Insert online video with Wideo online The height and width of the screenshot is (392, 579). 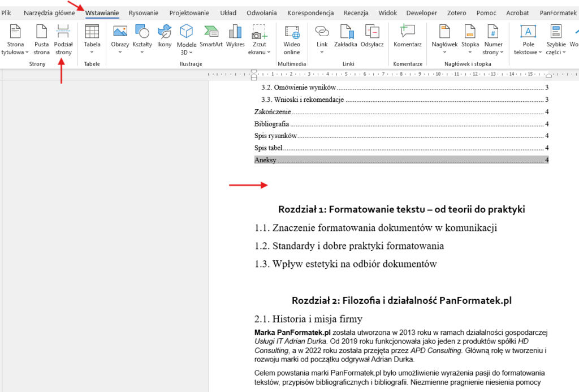pyautogui.click(x=292, y=40)
